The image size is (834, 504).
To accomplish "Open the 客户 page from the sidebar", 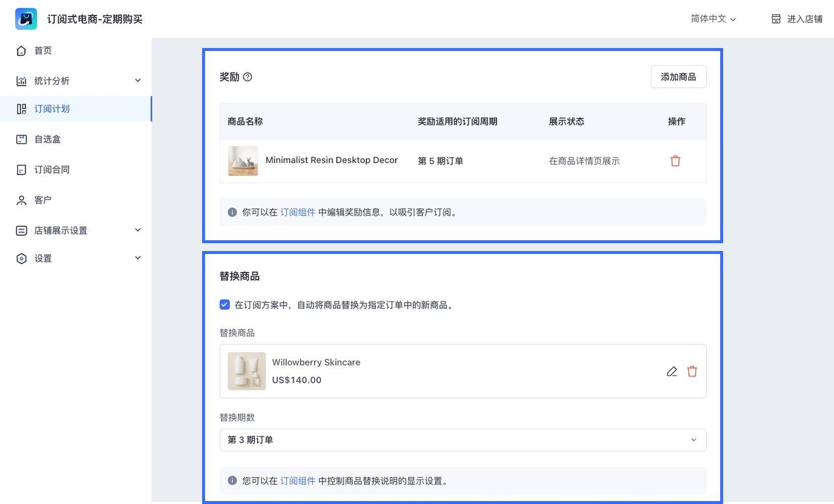I will tap(43, 200).
